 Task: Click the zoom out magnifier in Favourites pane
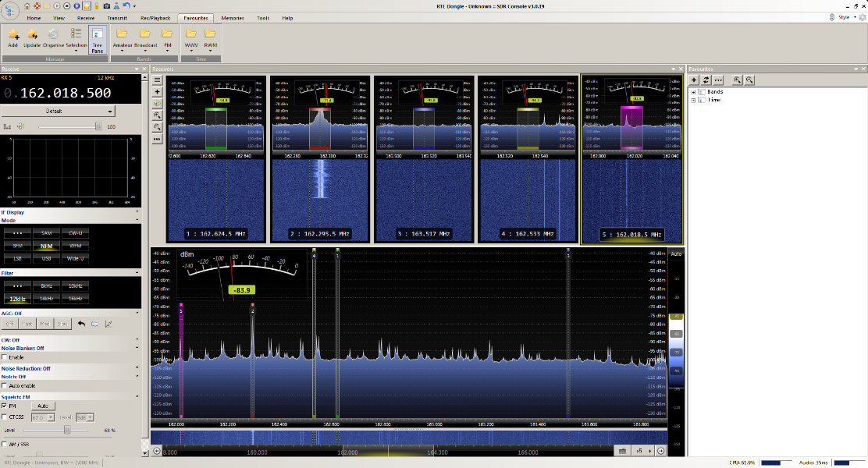[749, 80]
